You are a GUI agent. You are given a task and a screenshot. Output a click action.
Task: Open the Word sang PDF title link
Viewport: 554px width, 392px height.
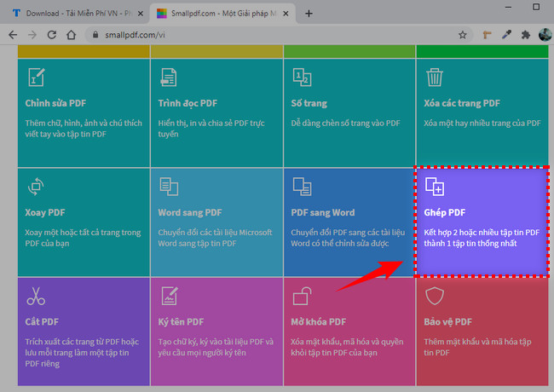pyautogui.click(x=190, y=212)
